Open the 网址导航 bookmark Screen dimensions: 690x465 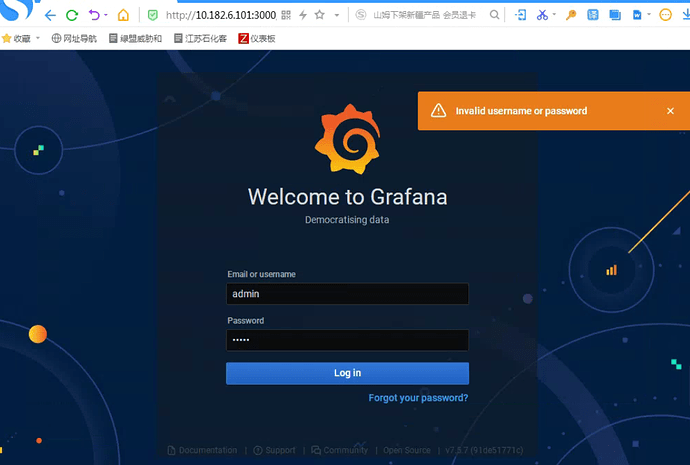(x=74, y=39)
